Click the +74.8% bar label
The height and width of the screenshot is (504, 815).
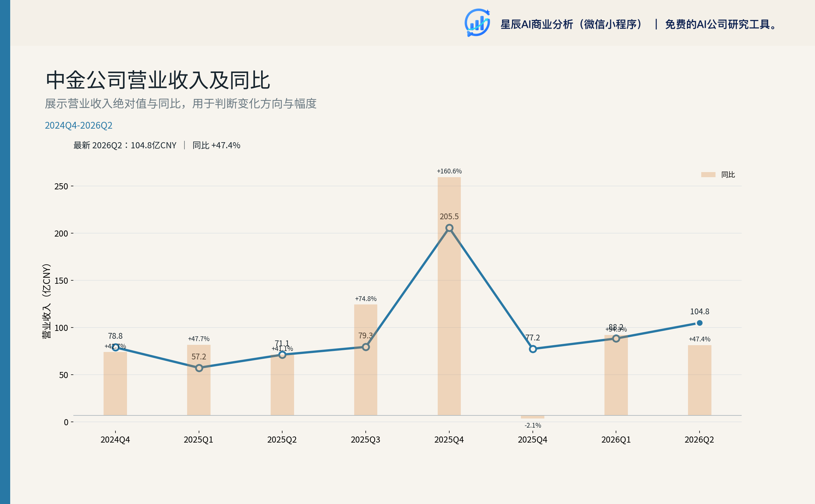click(366, 299)
